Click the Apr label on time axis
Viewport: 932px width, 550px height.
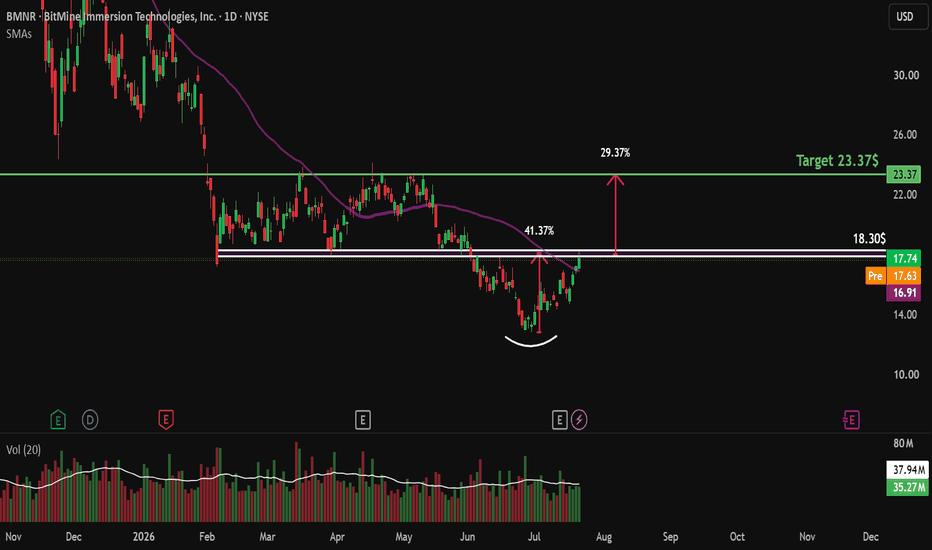337,536
